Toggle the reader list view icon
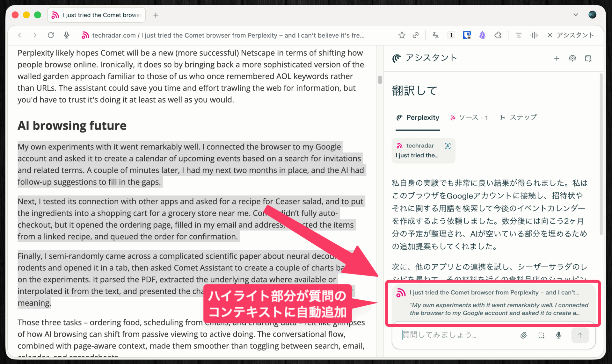This screenshot has width=612, height=364. [x=519, y=35]
